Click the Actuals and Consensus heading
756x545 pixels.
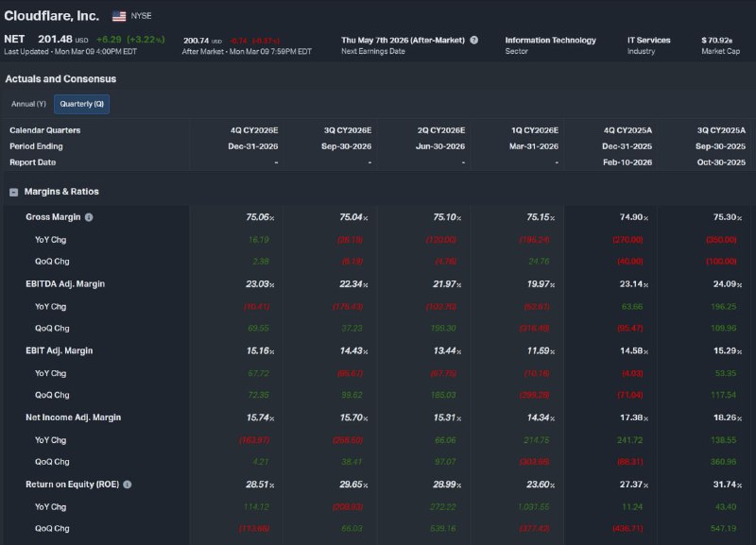(60, 78)
